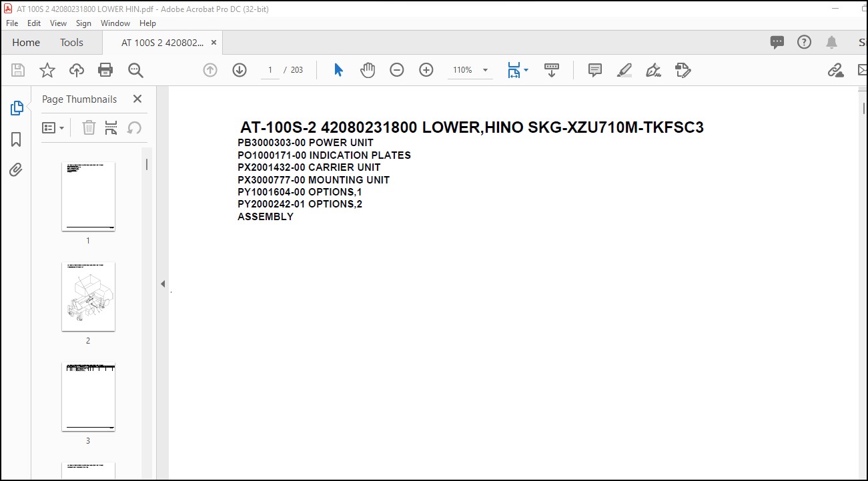Screen dimensions: 868x481
Task: Select page 2 thumbnail with truck drawing
Action: coord(88,297)
